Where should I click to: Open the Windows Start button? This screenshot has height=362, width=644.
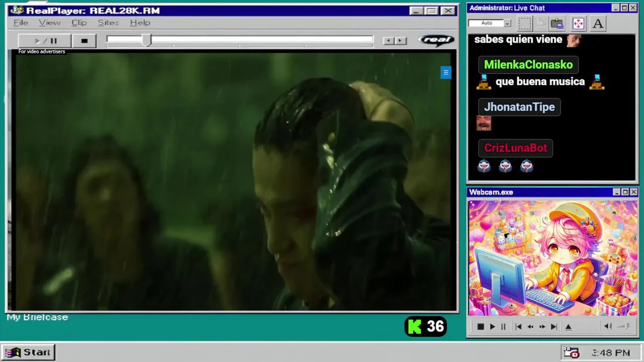(x=29, y=352)
